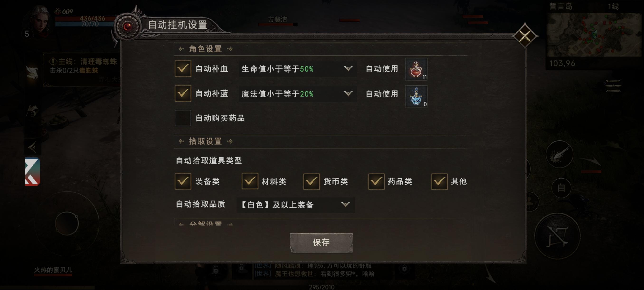Open the 自动拾取品质 quality dropdown
Screen dimensions: 644x290
pos(295,205)
